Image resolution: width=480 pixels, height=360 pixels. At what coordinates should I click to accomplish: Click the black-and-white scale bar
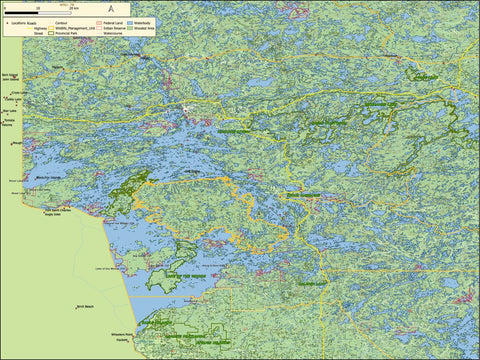[x=38, y=13]
